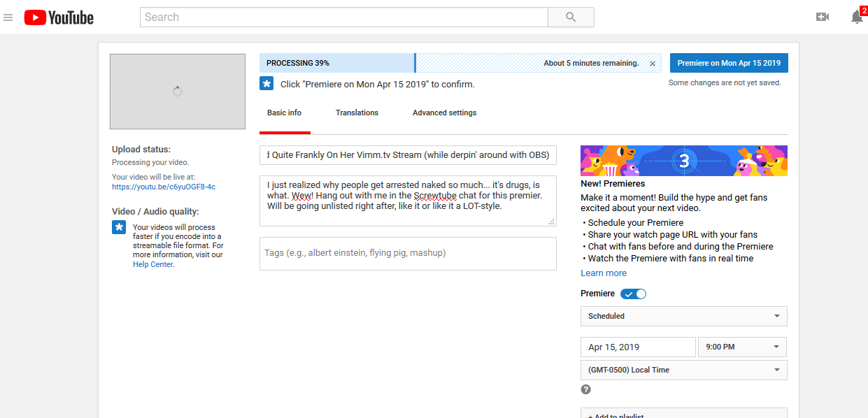Click the blue star icon beside confirm message
This screenshot has height=418, width=868.
(x=266, y=84)
